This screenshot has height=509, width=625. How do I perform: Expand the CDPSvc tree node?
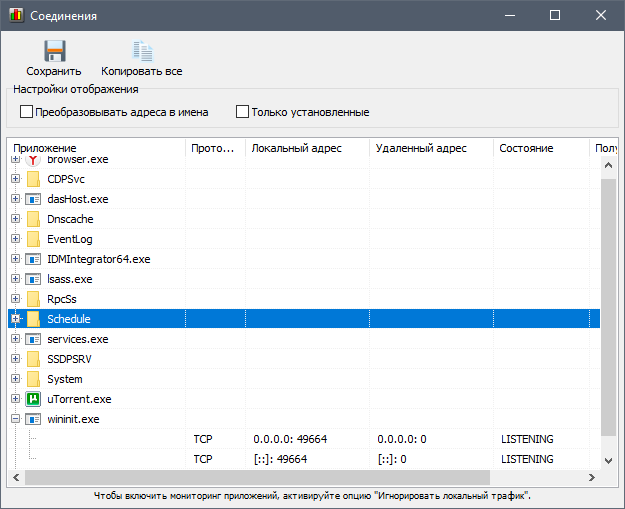pyautogui.click(x=16, y=179)
